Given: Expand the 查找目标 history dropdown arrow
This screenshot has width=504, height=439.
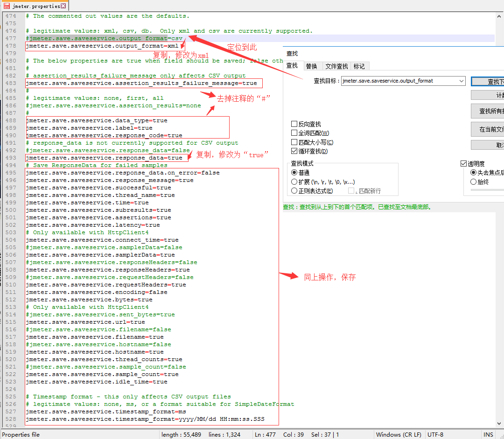Looking at the screenshot, I should [462, 81].
